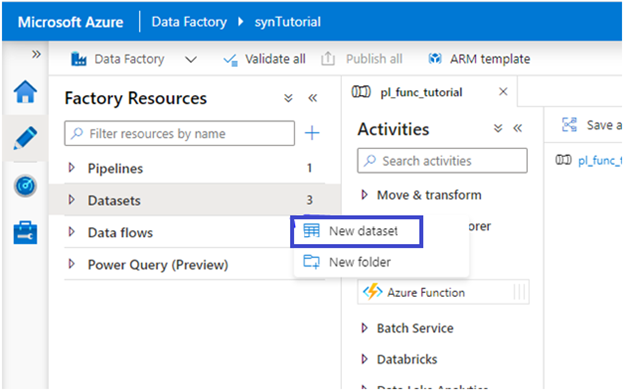Click the Data Factory header link
Image resolution: width=624 pixels, height=391 pixels.
click(x=189, y=22)
